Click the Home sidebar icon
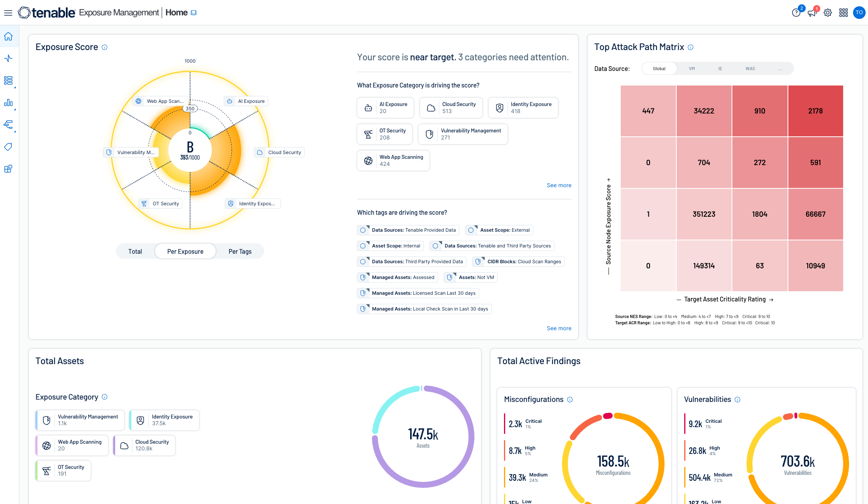 tap(8, 37)
